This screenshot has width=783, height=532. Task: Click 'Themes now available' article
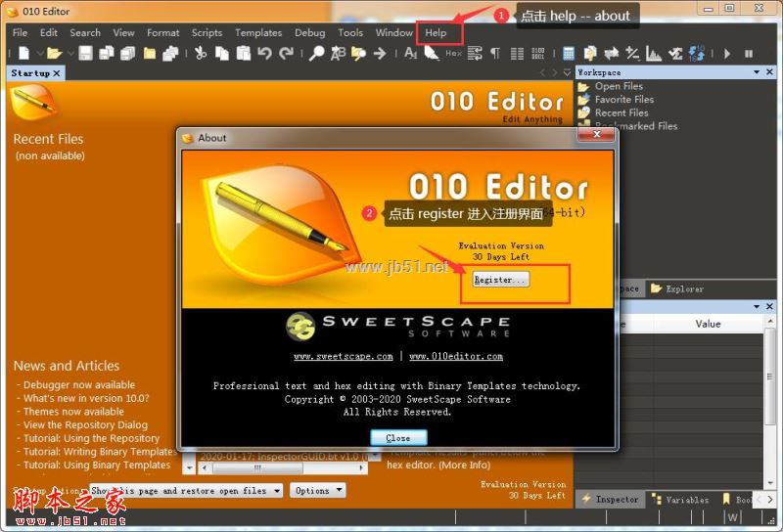pyautogui.click(x=73, y=412)
